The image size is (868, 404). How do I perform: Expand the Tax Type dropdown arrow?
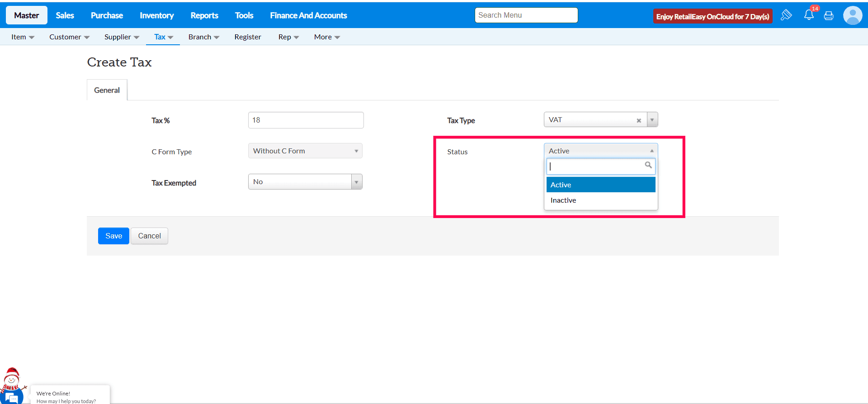coord(652,120)
